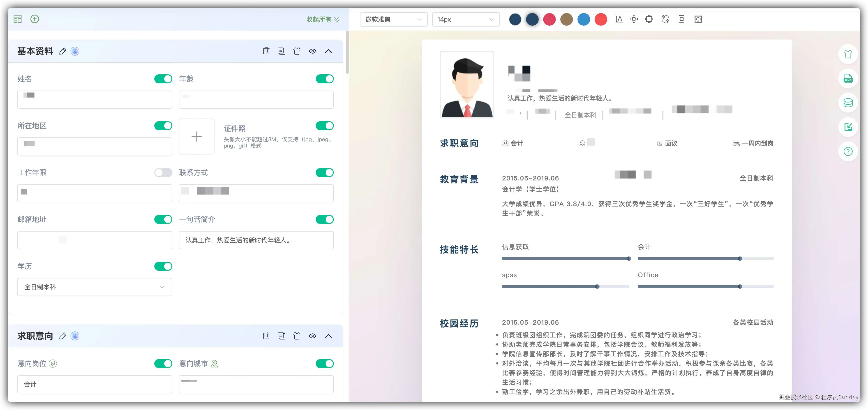Screen dimensions: 868x410
Task: Delete the 基本资料 section via trash icon
Action: [266, 51]
